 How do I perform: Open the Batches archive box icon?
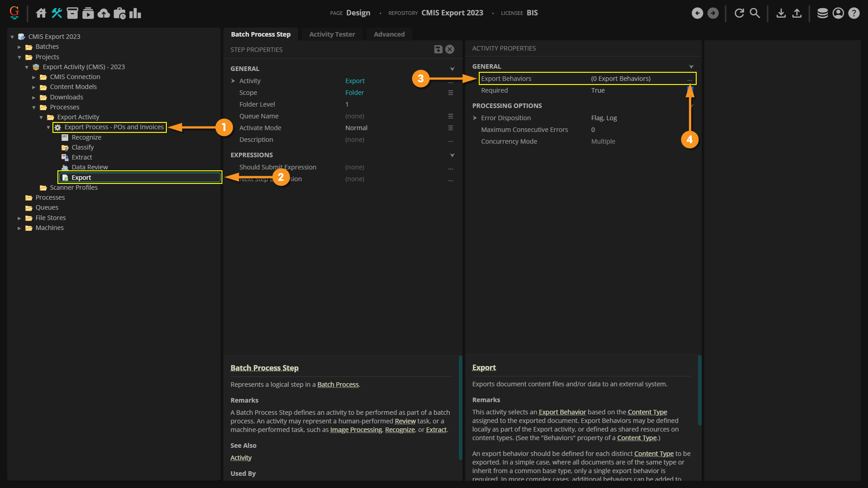pos(72,13)
